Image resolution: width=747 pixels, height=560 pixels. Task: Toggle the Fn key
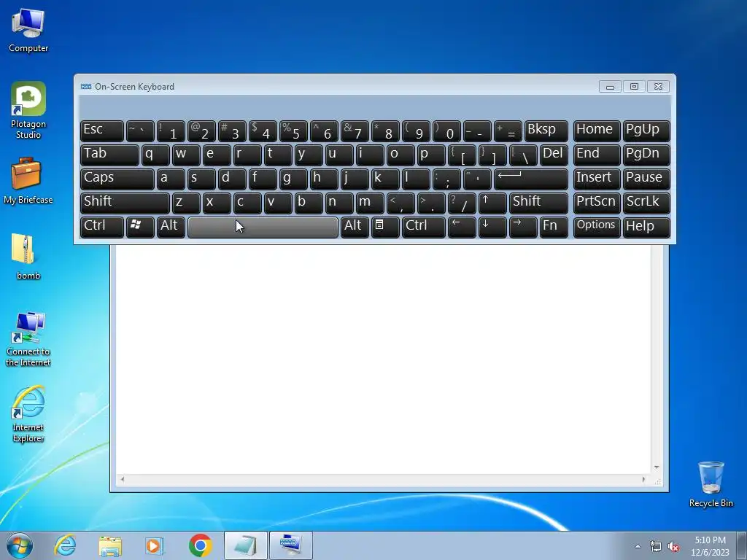554,227
